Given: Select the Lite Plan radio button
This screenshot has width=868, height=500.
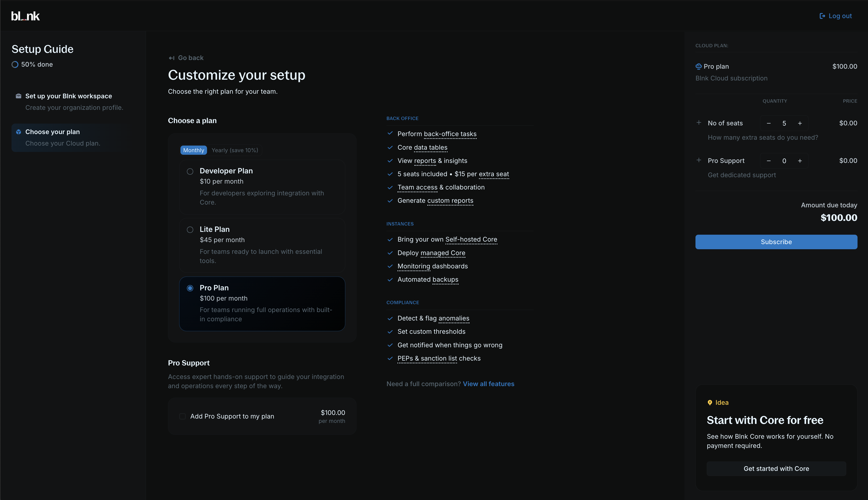Looking at the screenshot, I should pyautogui.click(x=190, y=230).
